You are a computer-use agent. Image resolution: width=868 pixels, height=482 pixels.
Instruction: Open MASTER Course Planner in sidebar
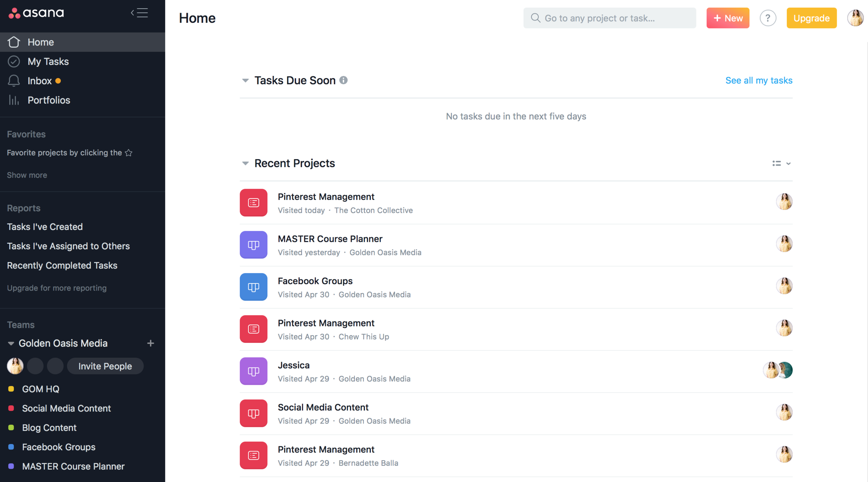click(73, 466)
